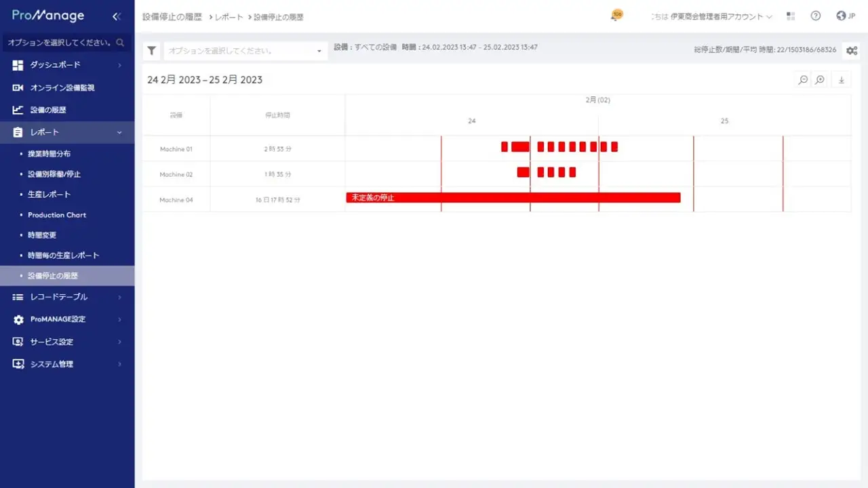Screen dimensions: 868x488
Task: Click the 2月 (02) month header
Action: coord(598,100)
